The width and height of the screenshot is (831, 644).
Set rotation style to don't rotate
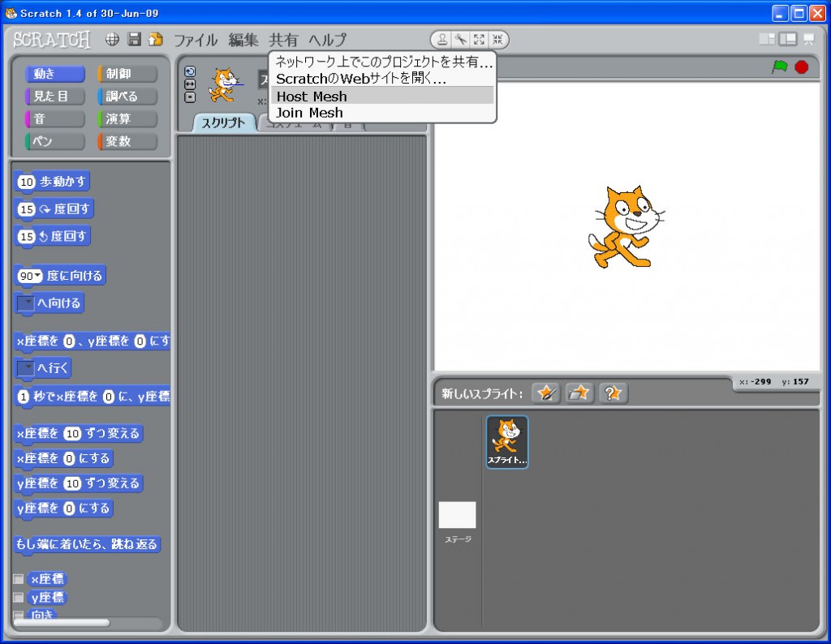(x=190, y=97)
